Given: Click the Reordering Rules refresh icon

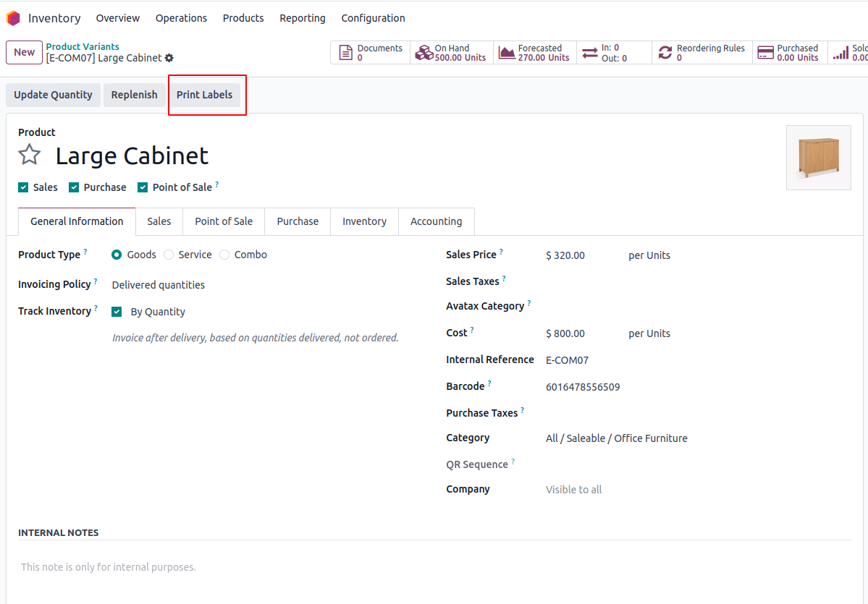Looking at the screenshot, I should [665, 53].
